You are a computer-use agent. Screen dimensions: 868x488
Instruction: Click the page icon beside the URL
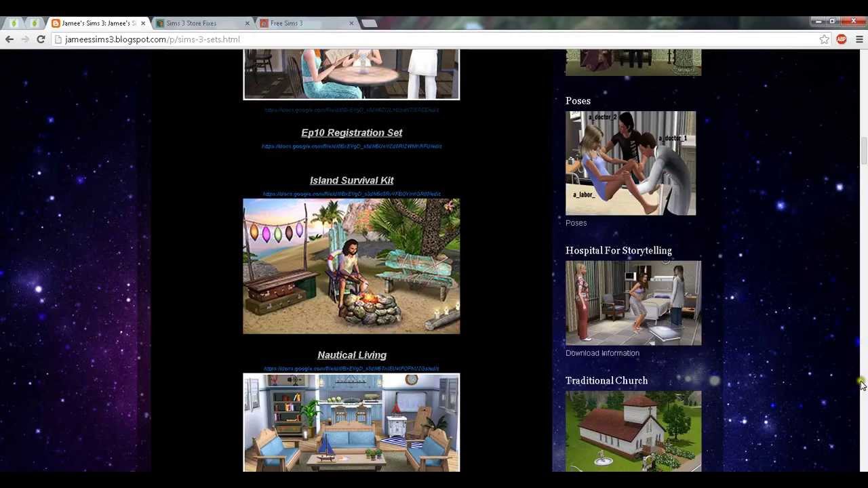click(58, 39)
